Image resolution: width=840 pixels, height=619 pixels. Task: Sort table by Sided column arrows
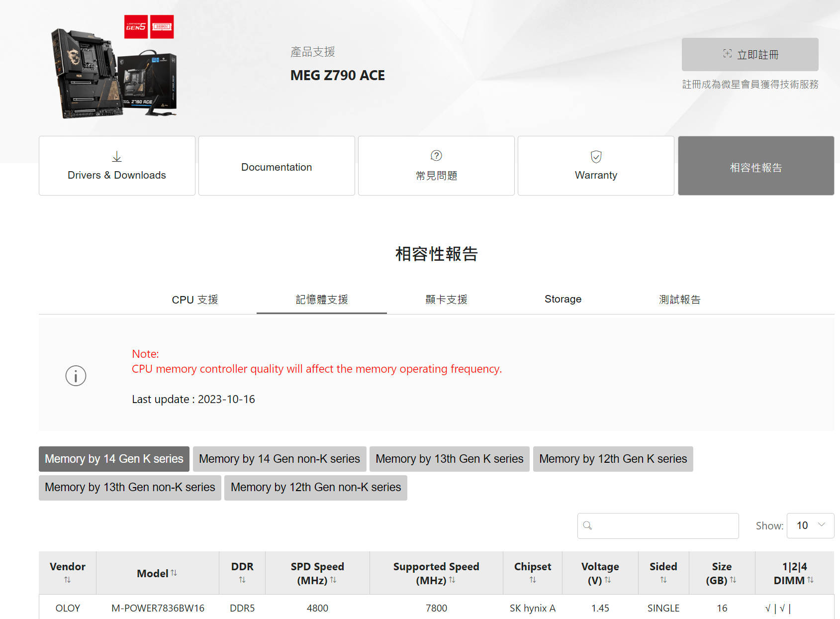(663, 580)
